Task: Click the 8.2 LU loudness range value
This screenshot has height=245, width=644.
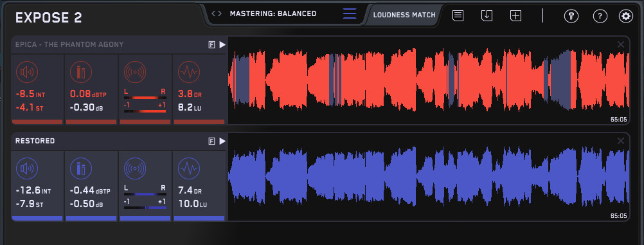Action: (x=190, y=108)
